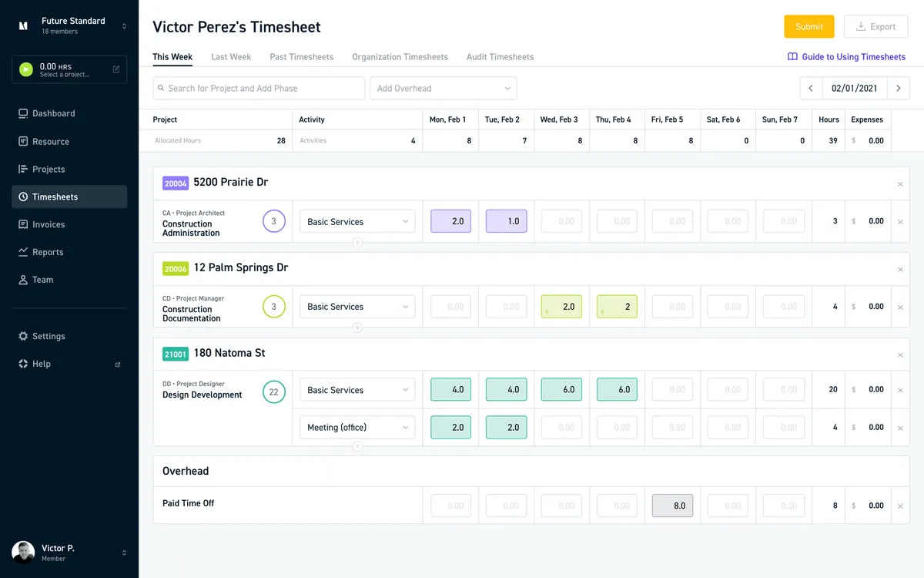
Task: Go to previous week arrow
Action: (811, 89)
